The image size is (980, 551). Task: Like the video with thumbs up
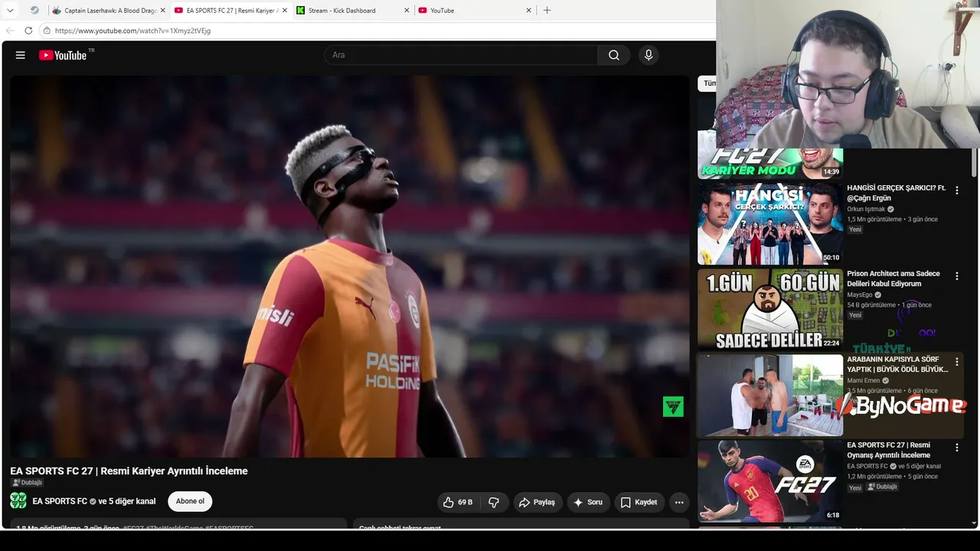458,502
